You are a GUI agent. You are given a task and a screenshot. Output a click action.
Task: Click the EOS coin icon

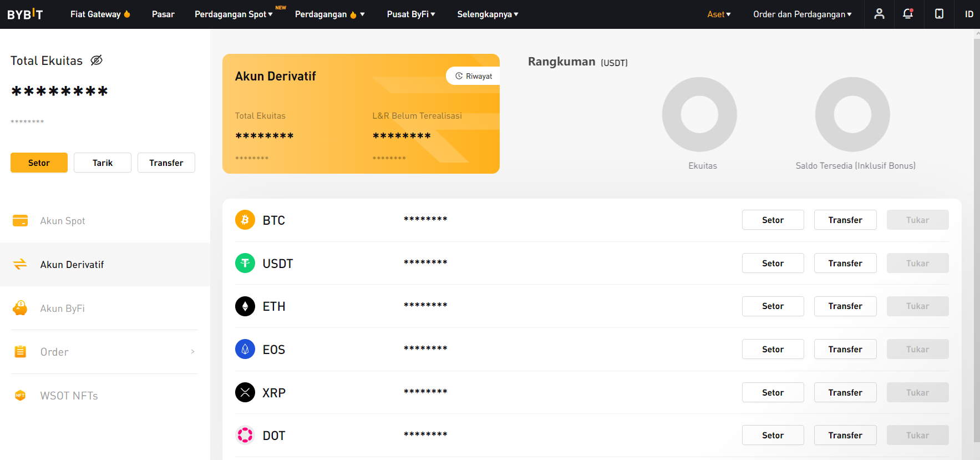[245, 349]
